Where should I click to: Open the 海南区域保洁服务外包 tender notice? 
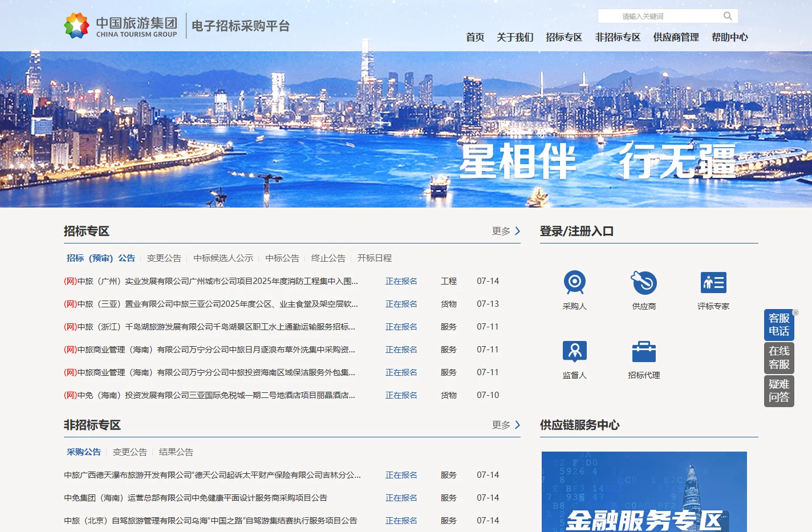pyautogui.click(x=209, y=372)
